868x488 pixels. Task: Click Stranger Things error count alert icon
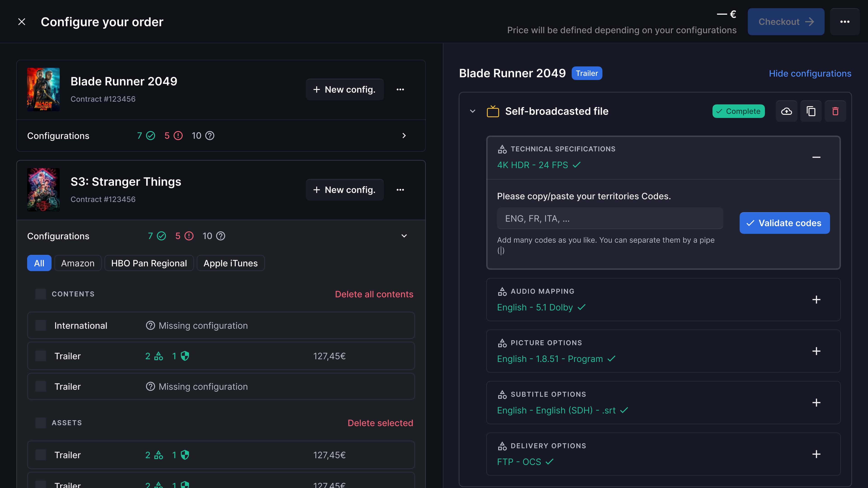coord(189,236)
